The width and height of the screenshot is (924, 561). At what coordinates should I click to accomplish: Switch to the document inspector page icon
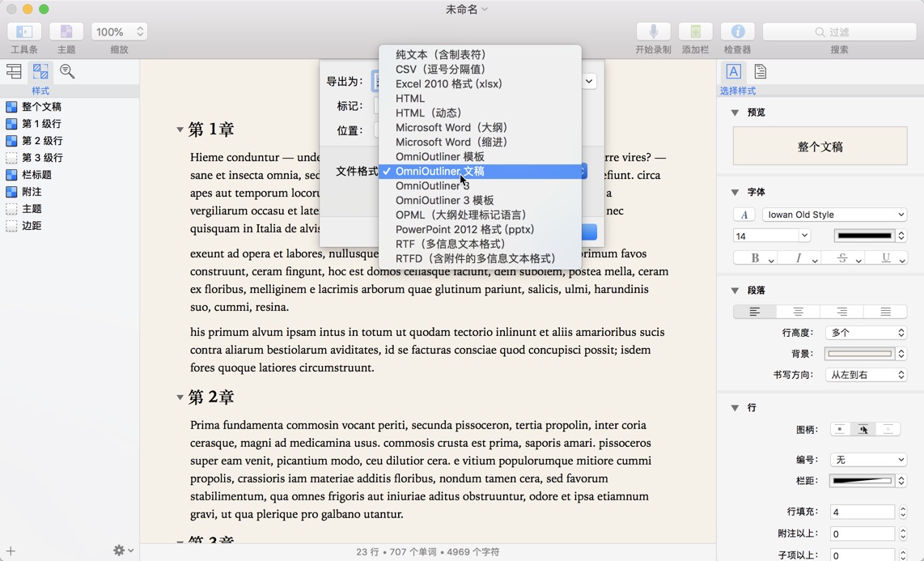click(x=758, y=71)
